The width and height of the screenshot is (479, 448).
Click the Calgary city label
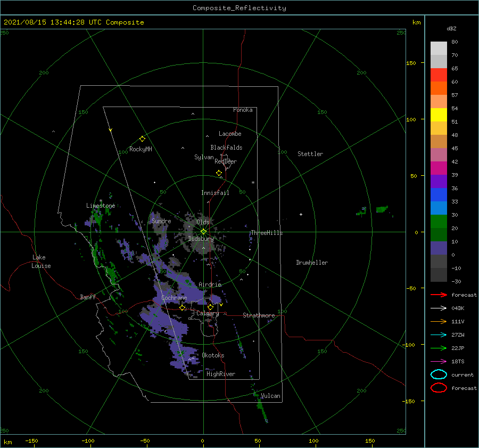[x=208, y=313]
